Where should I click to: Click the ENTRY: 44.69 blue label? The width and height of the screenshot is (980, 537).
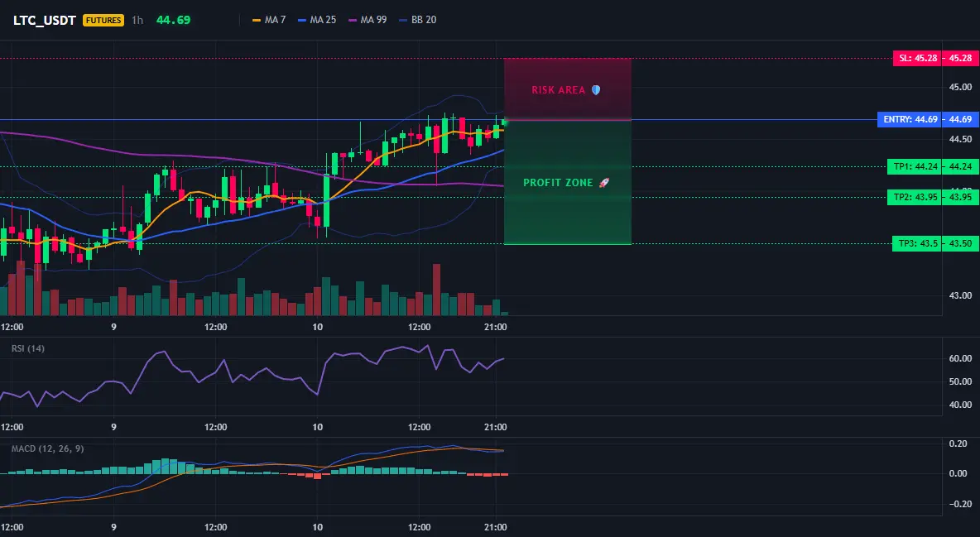(910, 119)
